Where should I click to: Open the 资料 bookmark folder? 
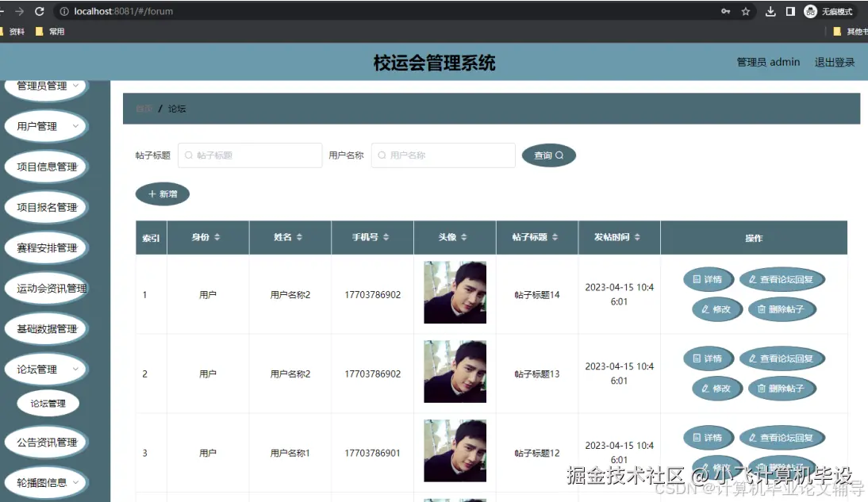click(12, 32)
